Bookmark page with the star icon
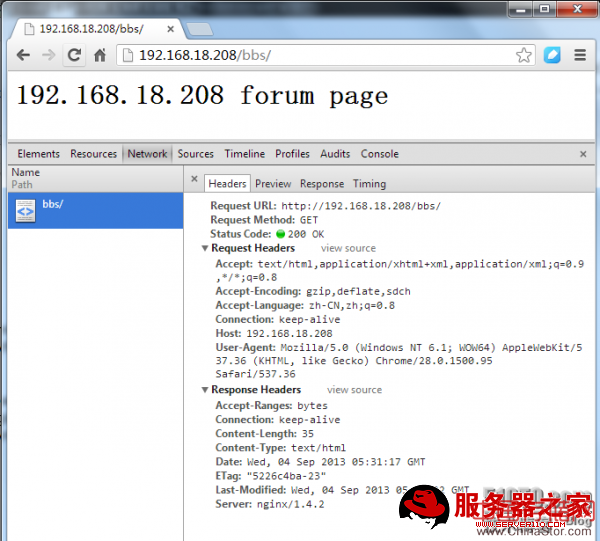This screenshot has width=600, height=541. tap(523, 56)
